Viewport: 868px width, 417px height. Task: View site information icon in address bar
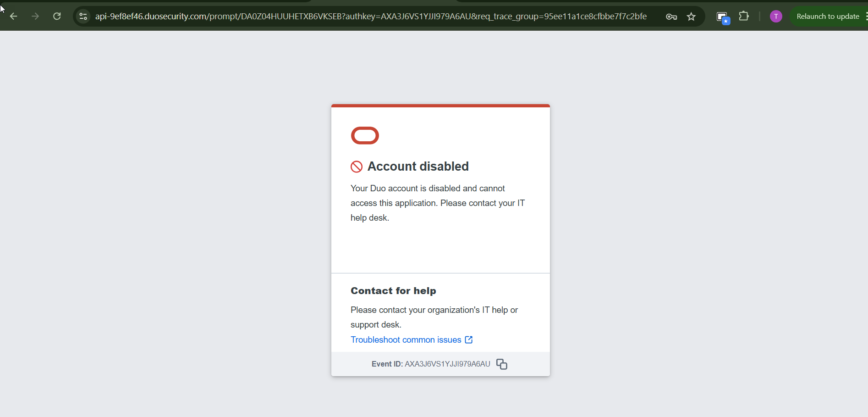(x=83, y=17)
